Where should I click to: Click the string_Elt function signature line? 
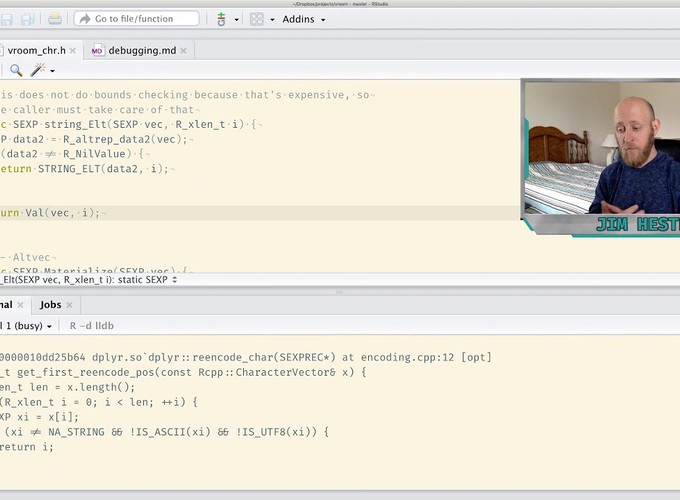click(x=130, y=124)
